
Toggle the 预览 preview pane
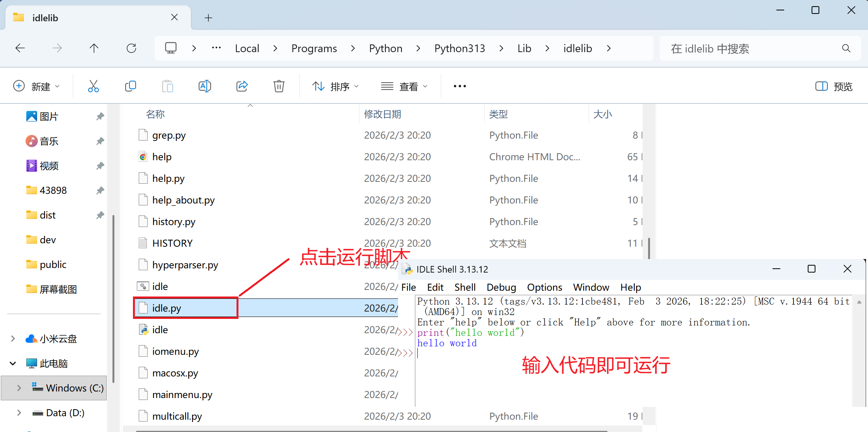835,86
